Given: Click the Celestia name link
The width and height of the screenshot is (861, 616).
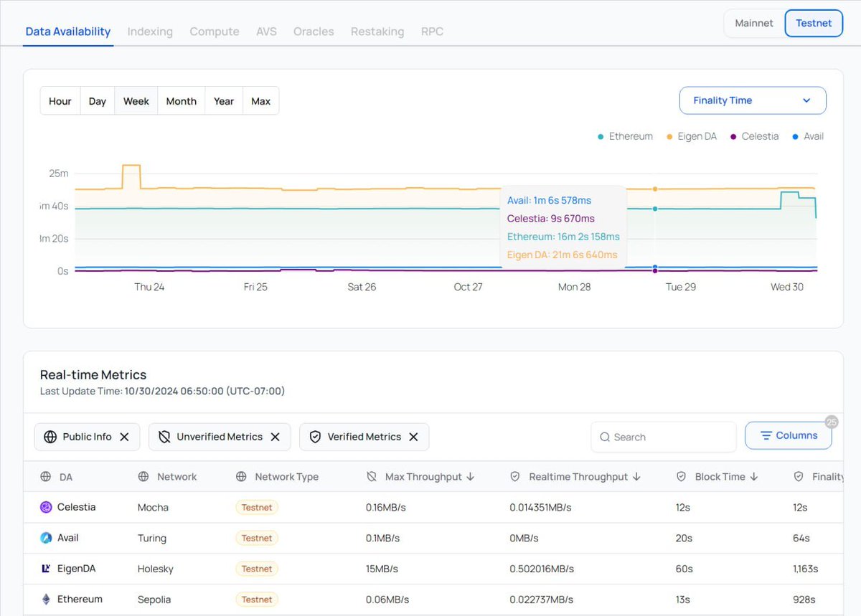Looking at the screenshot, I should 76,507.
